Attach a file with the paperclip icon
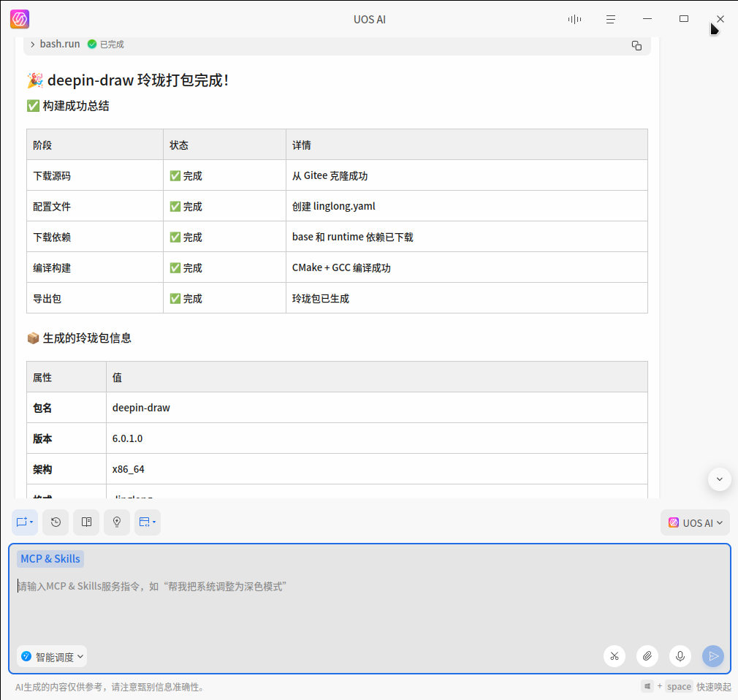The height and width of the screenshot is (700, 738). coord(647,656)
